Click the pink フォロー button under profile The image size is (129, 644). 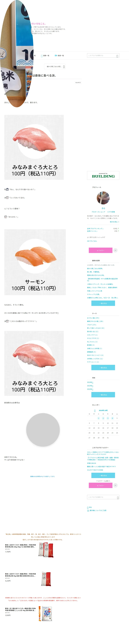pyautogui.click(x=100, y=250)
